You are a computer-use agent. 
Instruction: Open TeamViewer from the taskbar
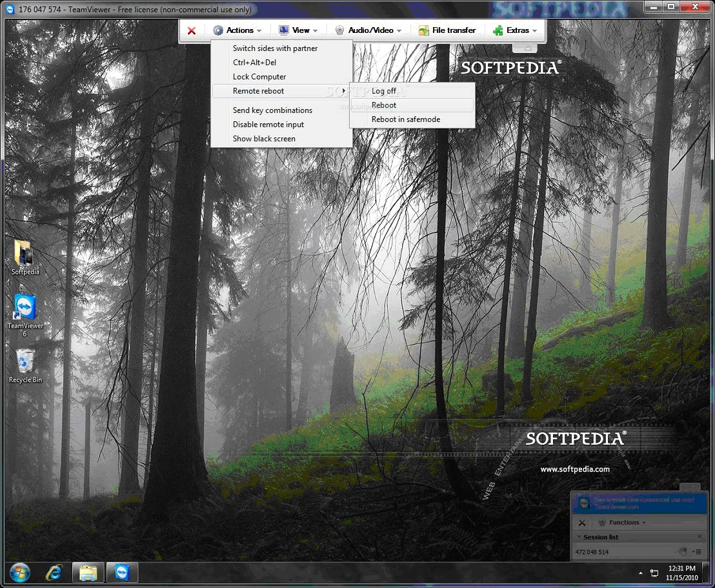pyautogui.click(x=121, y=572)
